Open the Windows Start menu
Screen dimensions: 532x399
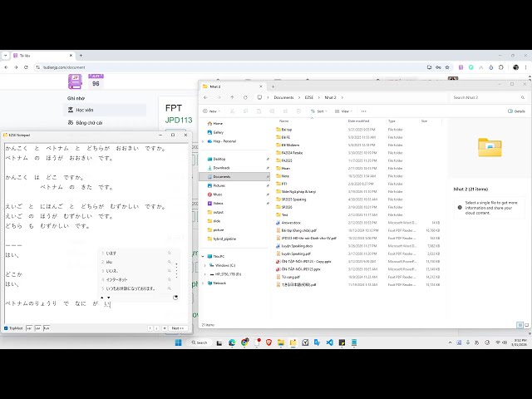tap(178, 342)
